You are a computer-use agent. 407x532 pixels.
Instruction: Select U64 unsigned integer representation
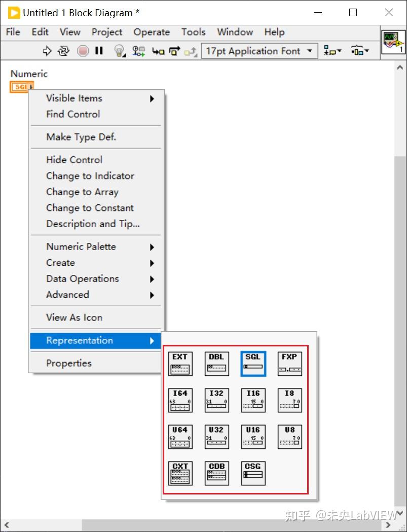point(180,437)
